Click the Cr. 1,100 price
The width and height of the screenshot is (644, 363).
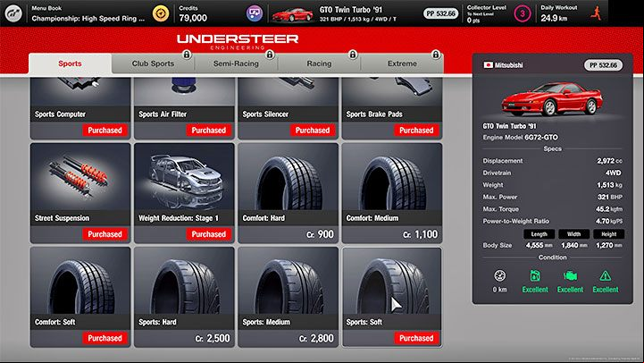420,234
